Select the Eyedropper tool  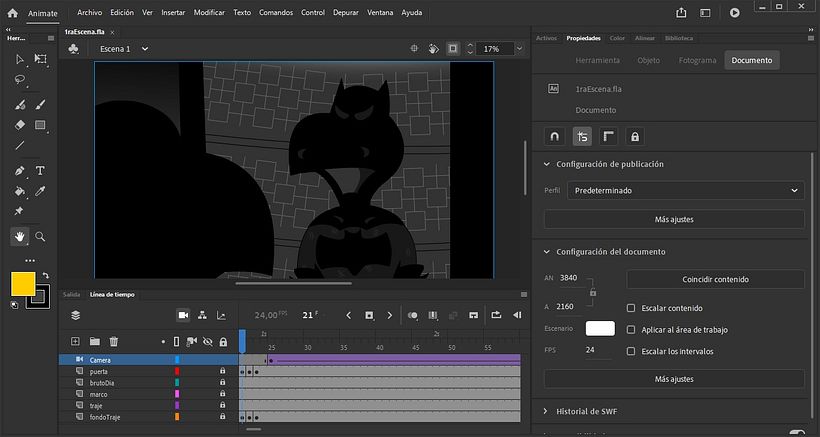pyautogui.click(x=40, y=191)
